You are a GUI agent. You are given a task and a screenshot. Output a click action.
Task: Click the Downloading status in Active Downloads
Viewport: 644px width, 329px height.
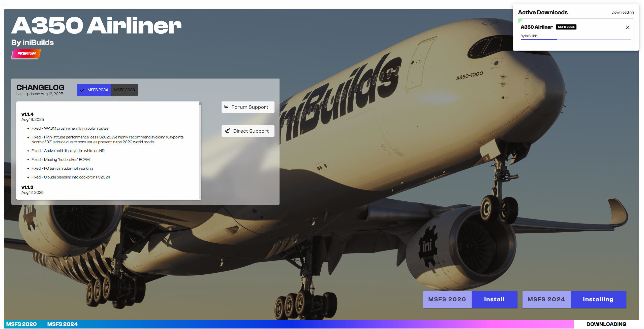pyautogui.click(x=623, y=12)
